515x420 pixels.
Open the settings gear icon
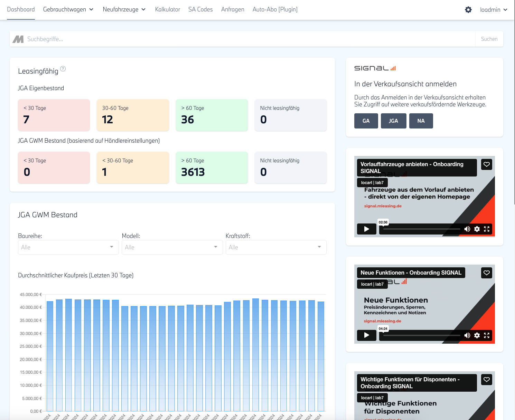tap(468, 10)
